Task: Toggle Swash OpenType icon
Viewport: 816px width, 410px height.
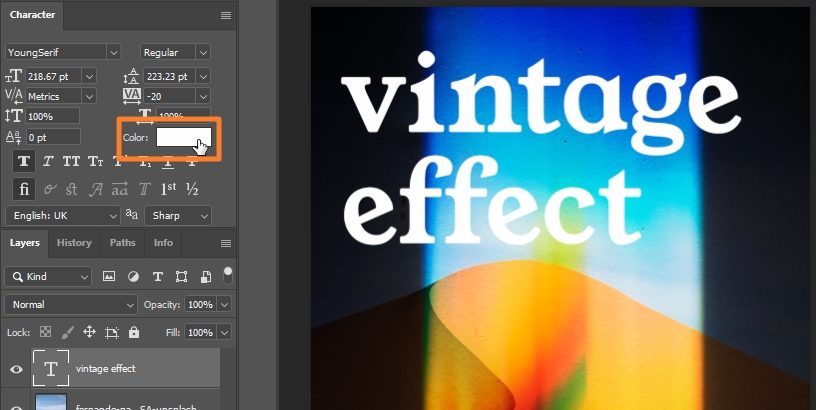Action: [95, 189]
